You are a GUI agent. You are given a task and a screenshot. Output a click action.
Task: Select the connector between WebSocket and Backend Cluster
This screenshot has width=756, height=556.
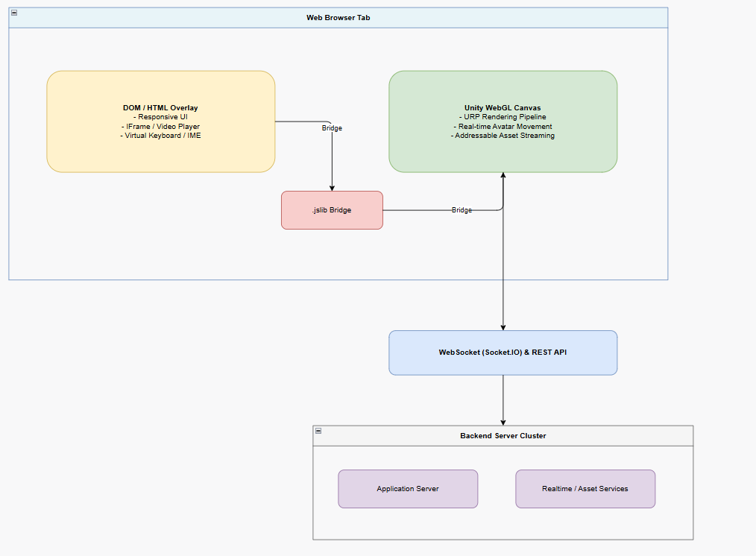click(503, 397)
